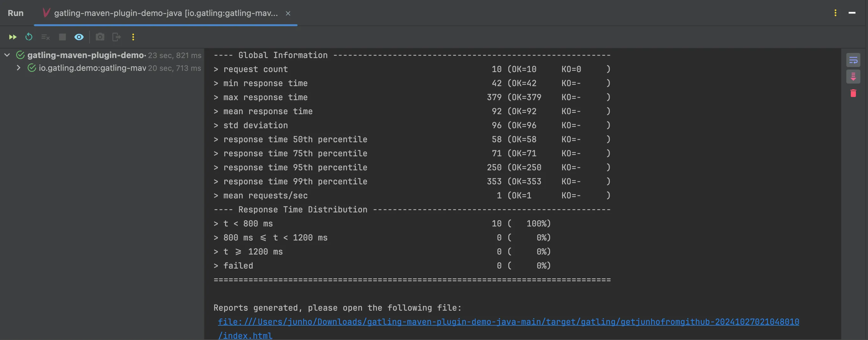Click the export/exit arrow icon
The height and width of the screenshot is (340, 868).
[x=116, y=37]
